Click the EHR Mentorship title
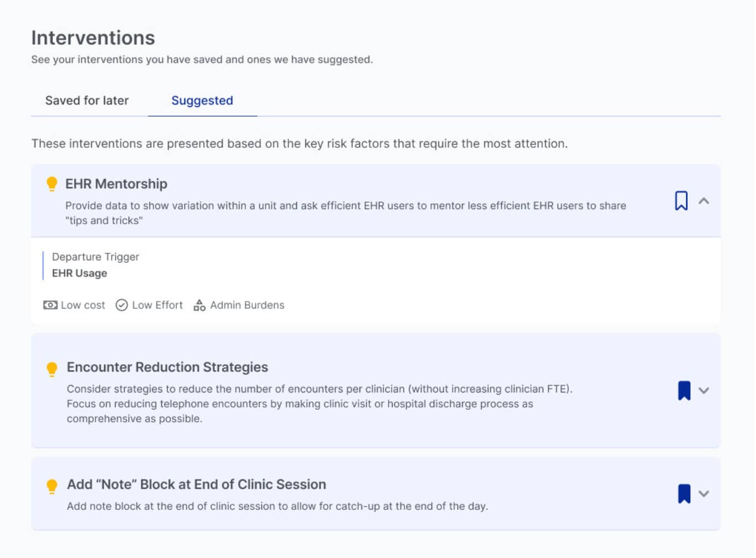Viewport: 756px width, 558px height. pos(116,184)
